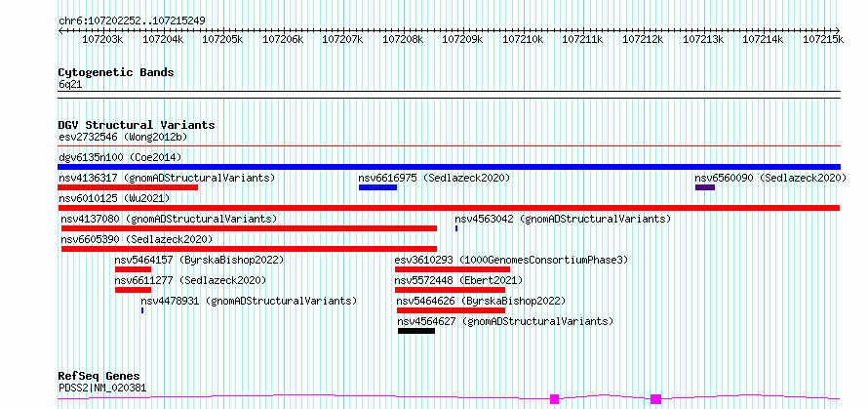Open nsv5464626 (ByrskaBishop2022) label
The width and height of the screenshot is (868, 409).
(481, 301)
